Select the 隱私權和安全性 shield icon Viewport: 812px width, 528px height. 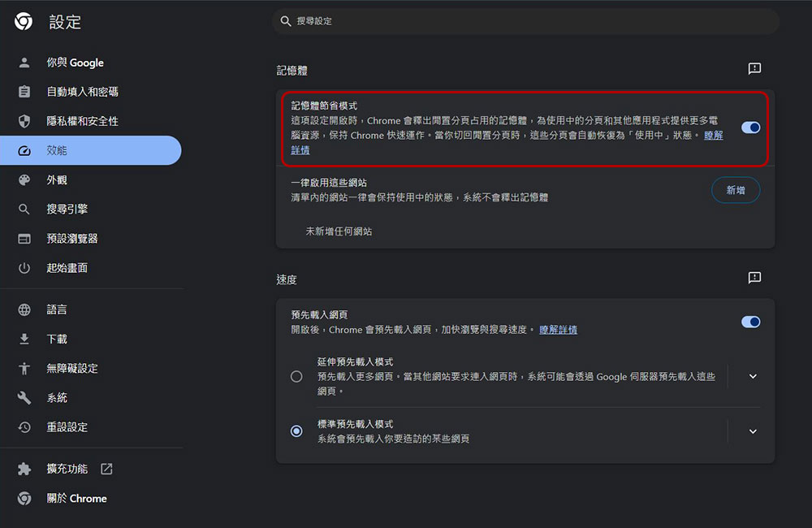click(x=23, y=121)
